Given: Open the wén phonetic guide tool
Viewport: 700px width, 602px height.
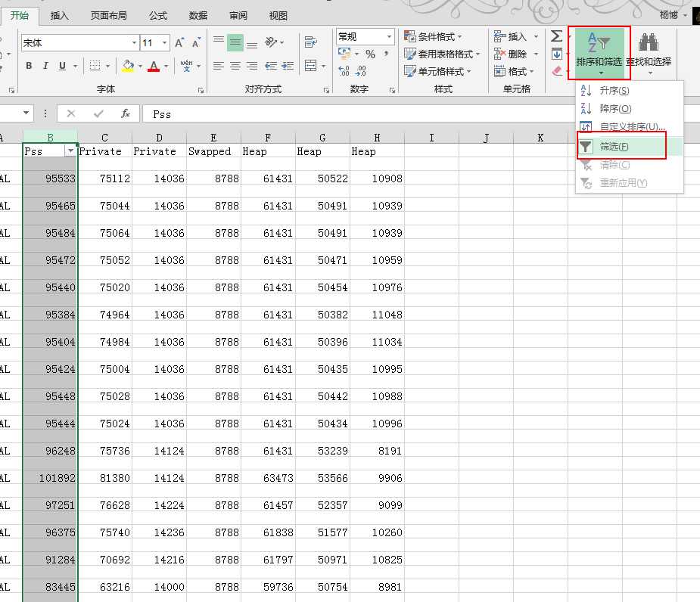Looking at the screenshot, I should [x=187, y=66].
